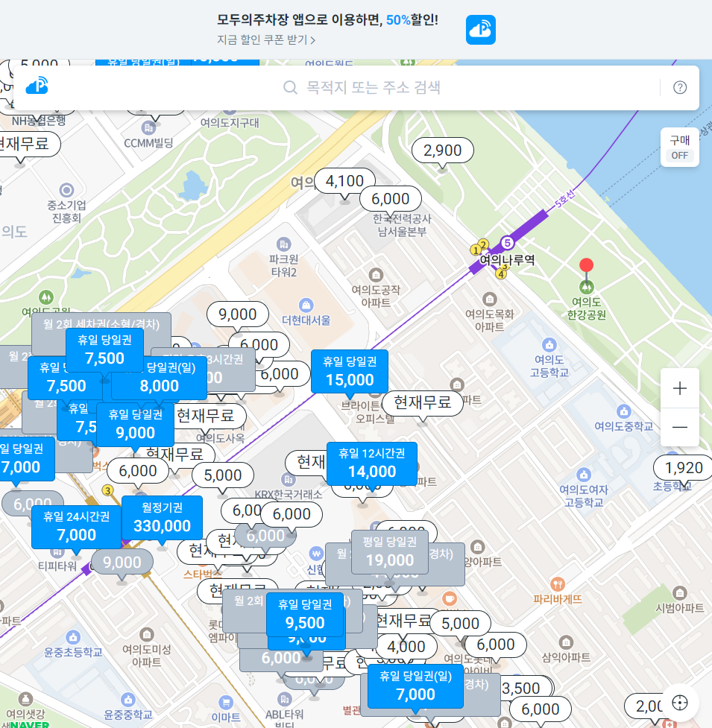Click the 여의도고등학교 school icon

(549, 345)
